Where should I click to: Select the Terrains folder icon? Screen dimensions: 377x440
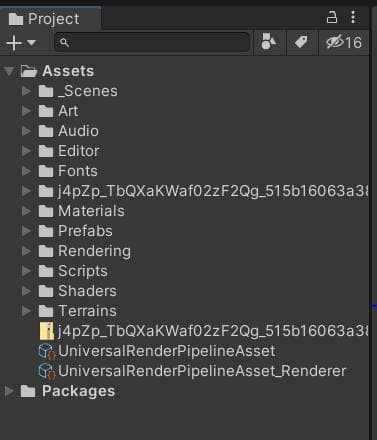[46, 311]
